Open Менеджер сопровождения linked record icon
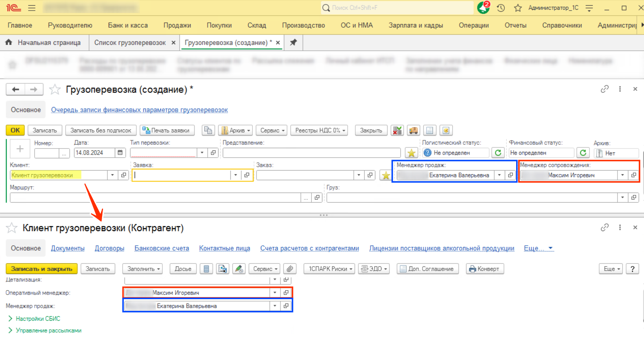This screenshot has height=339, width=644. [x=633, y=175]
